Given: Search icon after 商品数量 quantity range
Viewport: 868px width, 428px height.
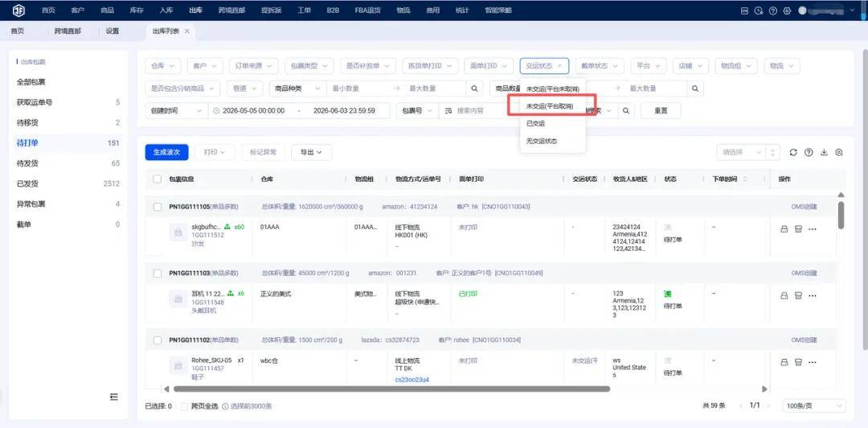Looking at the screenshot, I should [x=695, y=88].
